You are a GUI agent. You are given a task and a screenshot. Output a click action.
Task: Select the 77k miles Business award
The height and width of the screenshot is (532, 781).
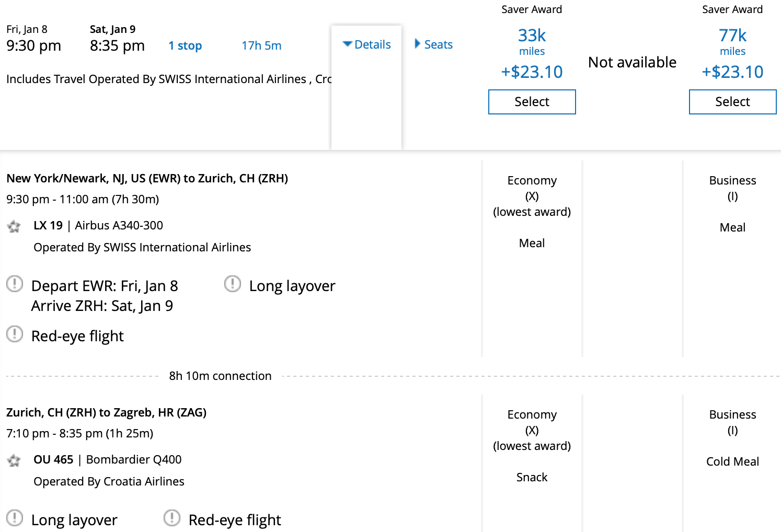coord(732,102)
